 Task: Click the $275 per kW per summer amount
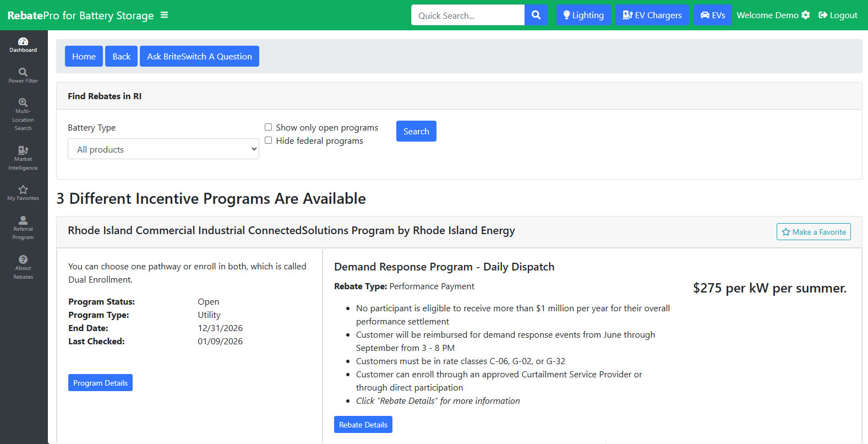[x=769, y=288]
